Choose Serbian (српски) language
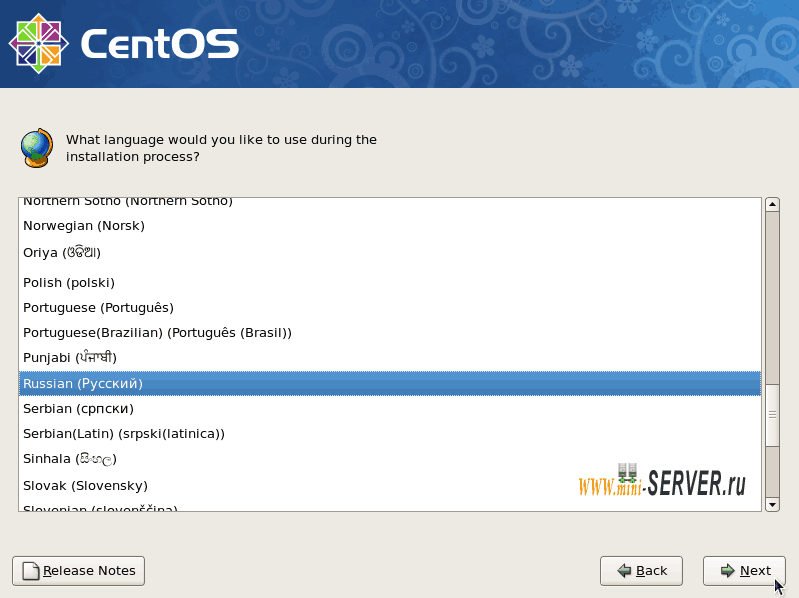Image resolution: width=799 pixels, height=598 pixels. click(x=390, y=409)
